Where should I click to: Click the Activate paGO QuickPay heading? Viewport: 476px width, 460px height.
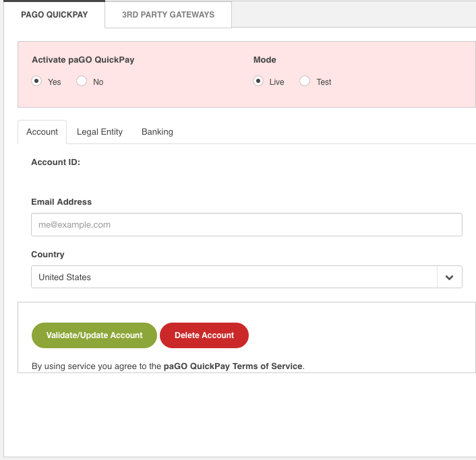pos(83,60)
